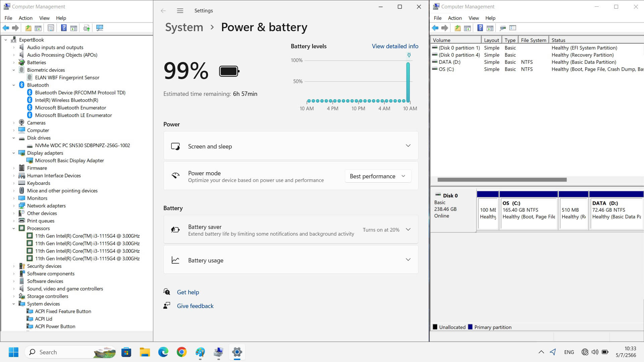Launch Microsoft Edge from the taskbar
The height and width of the screenshot is (362, 644).
tap(163, 352)
